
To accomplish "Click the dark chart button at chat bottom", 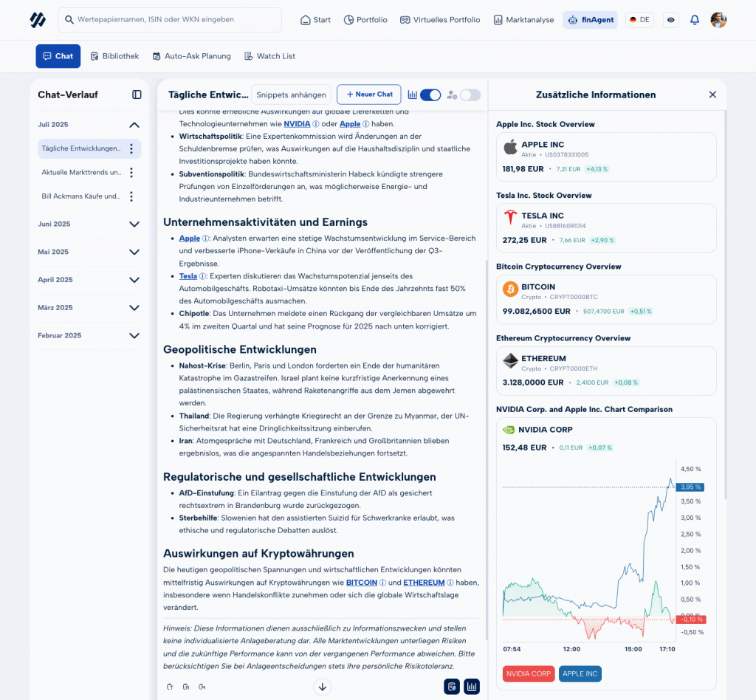I will 472,687.
